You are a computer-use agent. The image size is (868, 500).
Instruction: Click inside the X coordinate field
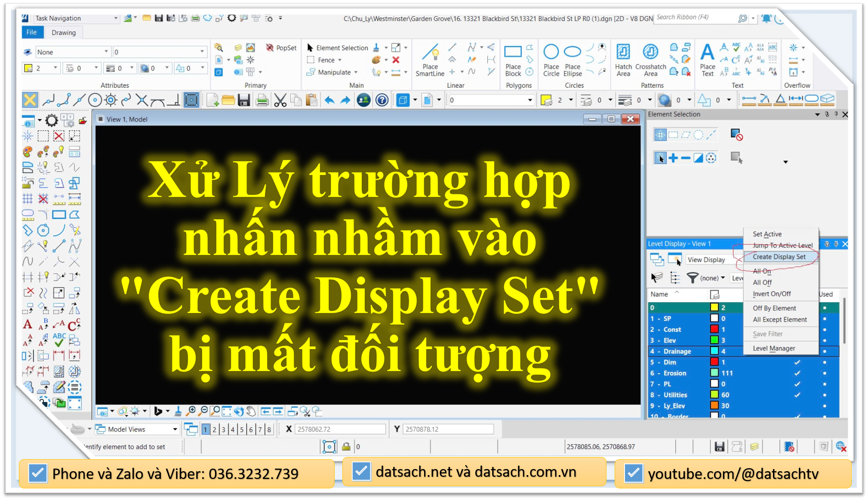[x=340, y=429]
